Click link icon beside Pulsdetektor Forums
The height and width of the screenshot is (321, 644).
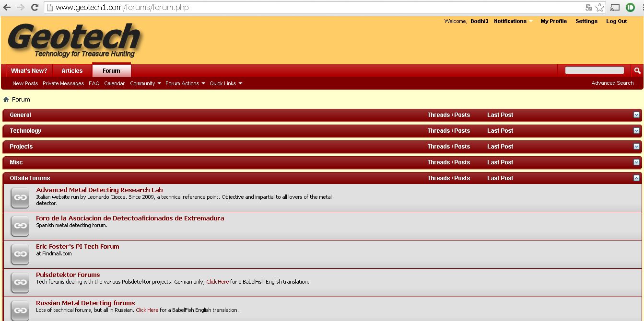coord(20,282)
